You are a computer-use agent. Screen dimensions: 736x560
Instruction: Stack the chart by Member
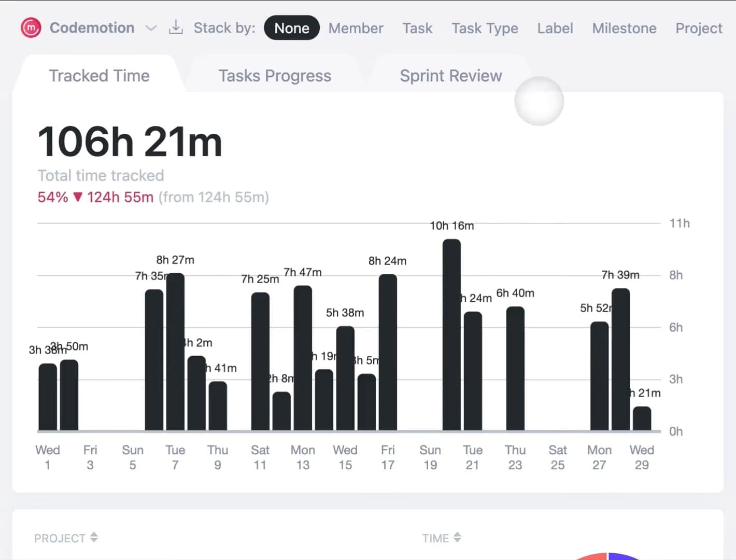pyautogui.click(x=356, y=28)
